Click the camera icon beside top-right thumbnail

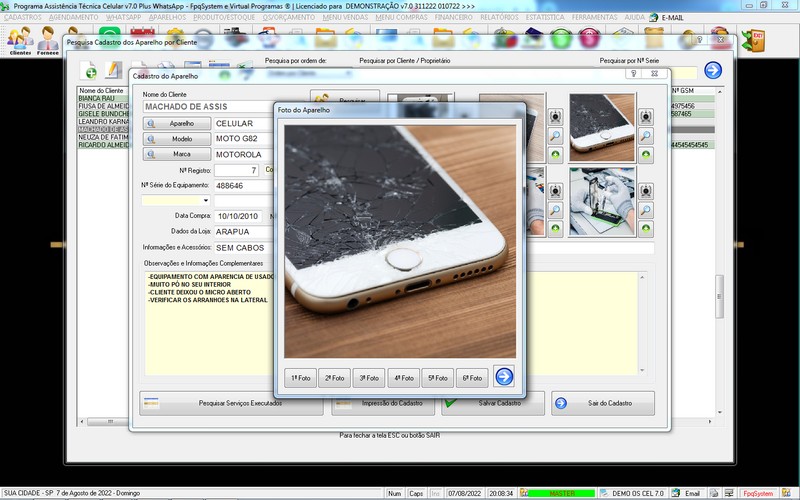coord(646,117)
